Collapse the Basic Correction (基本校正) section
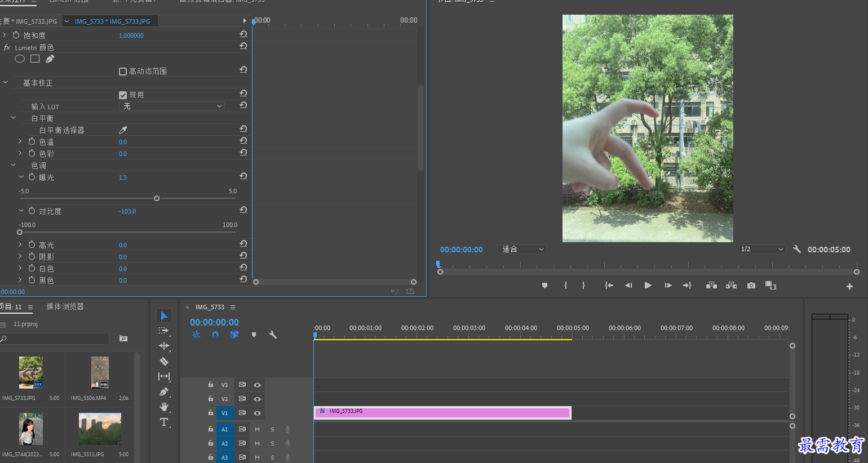This screenshot has width=868, height=463. pyautogui.click(x=6, y=82)
